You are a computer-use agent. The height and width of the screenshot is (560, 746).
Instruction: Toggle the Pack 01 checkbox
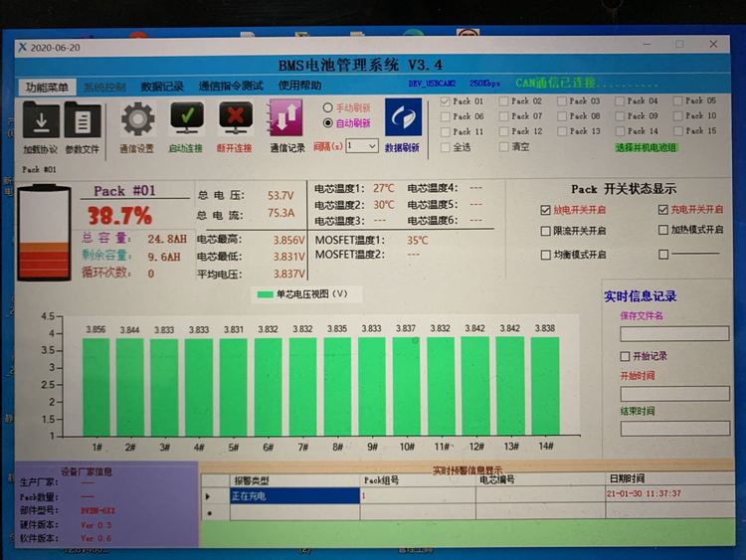coord(446,101)
